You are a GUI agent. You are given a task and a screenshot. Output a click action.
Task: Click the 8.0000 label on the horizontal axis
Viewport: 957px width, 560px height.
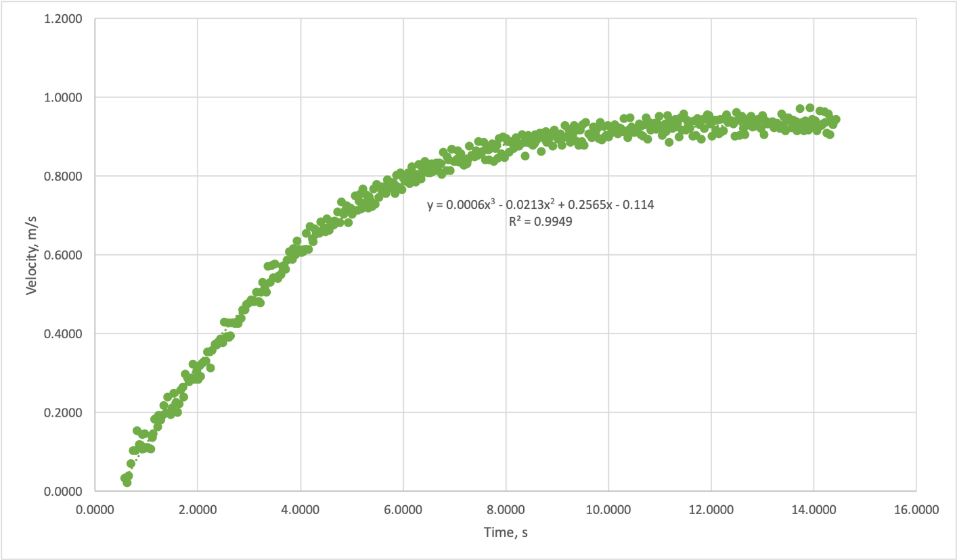tap(506, 508)
